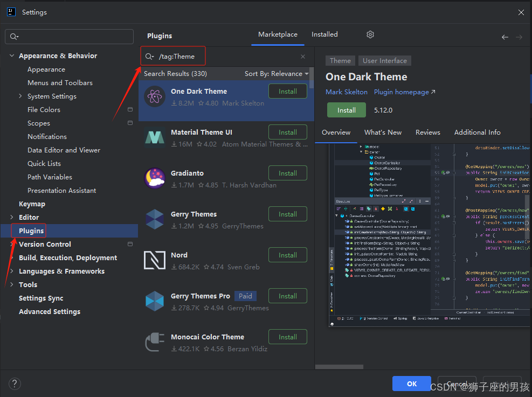Expand the System Settings node
This screenshot has width=532, height=397.
click(x=20, y=96)
